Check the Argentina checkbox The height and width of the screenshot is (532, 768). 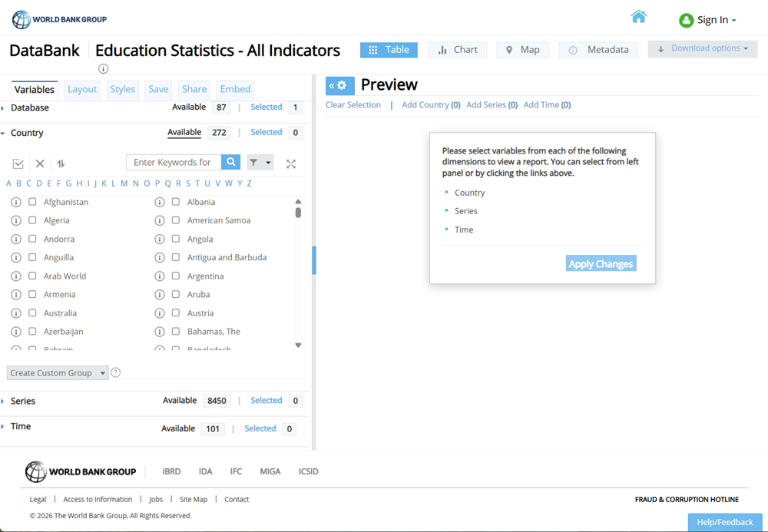[176, 276]
